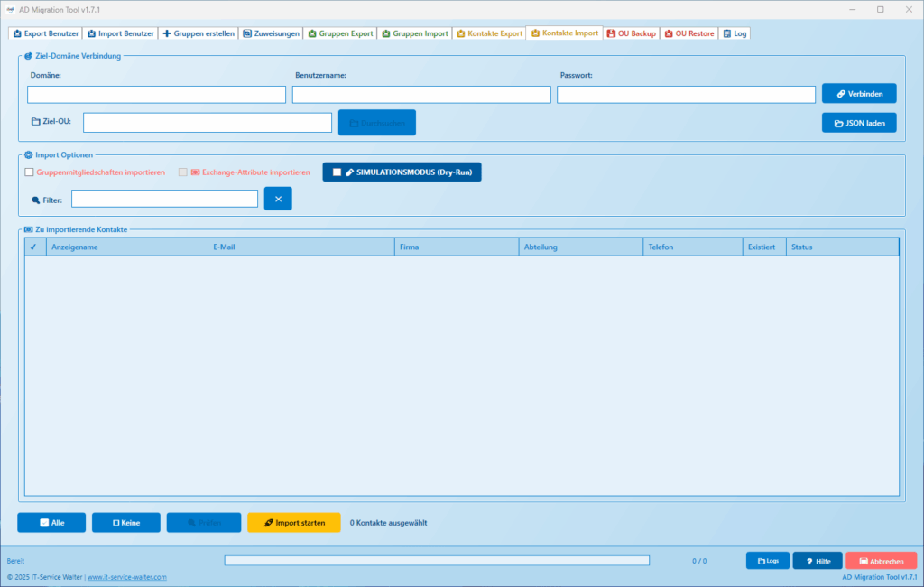Click the Anzeigename column header
The height and width of the screenshot is (587, 924).
click(126, 246)
